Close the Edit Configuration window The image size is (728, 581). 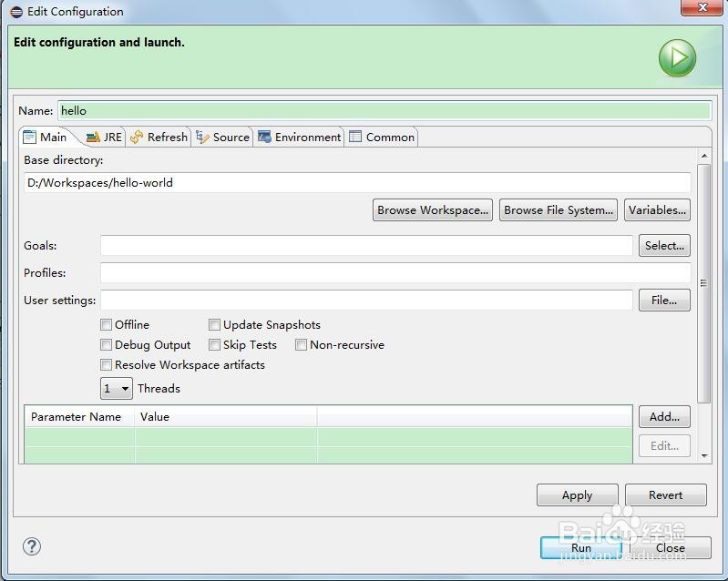click(x=702, y=7)
